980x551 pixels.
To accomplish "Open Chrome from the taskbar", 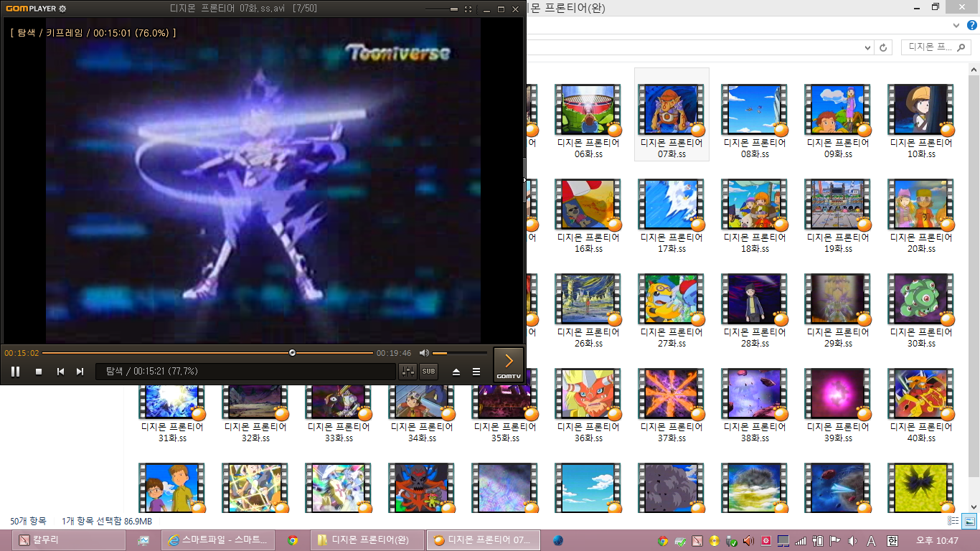I will (292, 540).
